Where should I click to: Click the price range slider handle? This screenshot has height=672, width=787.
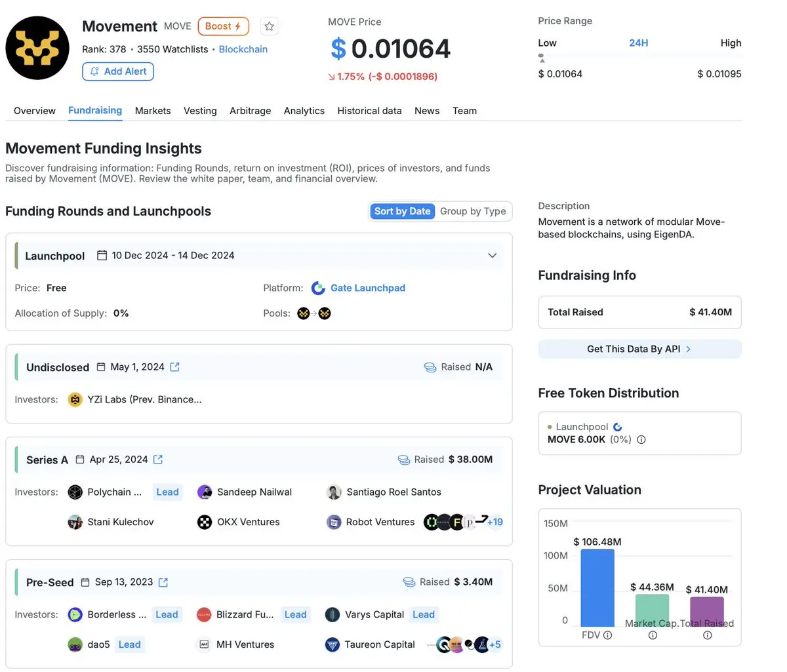tap(541, 58)
